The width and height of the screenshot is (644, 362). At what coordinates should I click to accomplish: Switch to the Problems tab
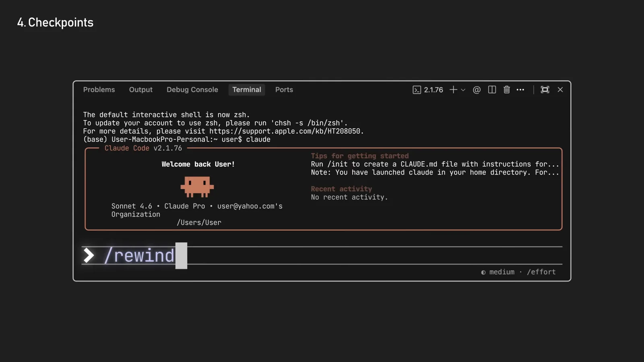tap(99, 90)
